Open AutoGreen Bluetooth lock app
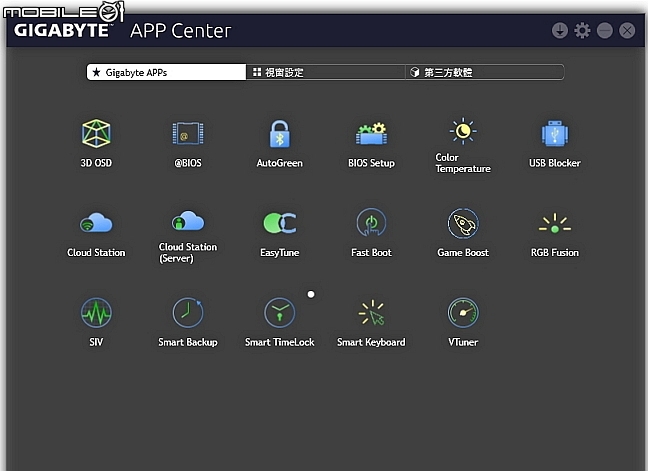Screen dimensions: 648x471 [x=279, y=134]
